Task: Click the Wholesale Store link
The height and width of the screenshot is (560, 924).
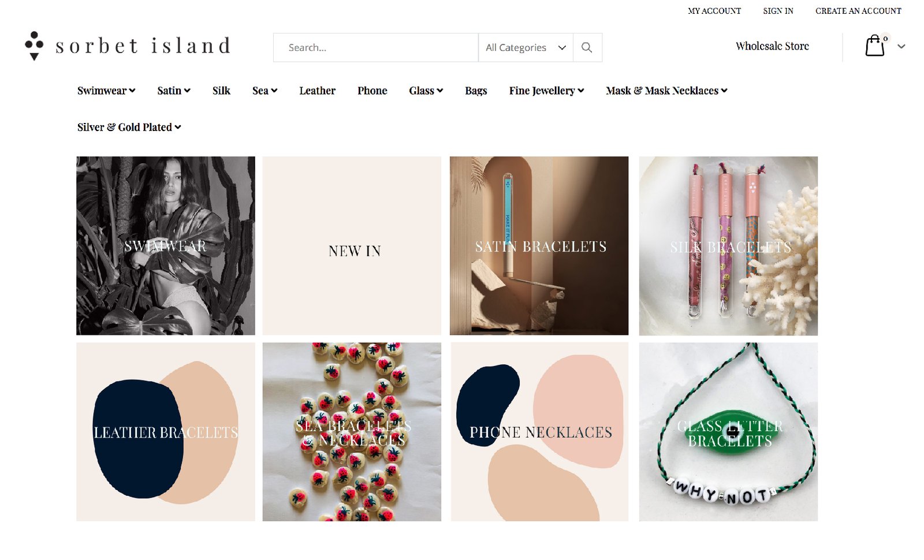Action: (772, 46)
